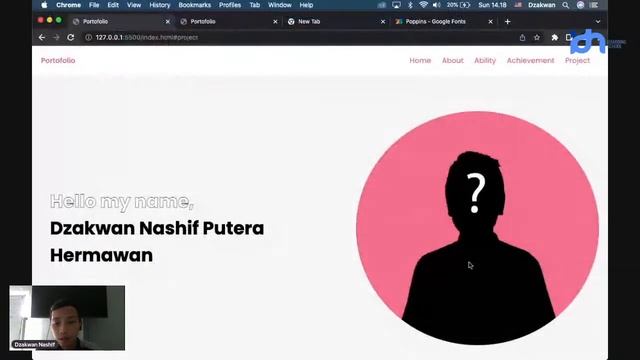This screenshot has height=360, width=640.
Task: Go to the Home nav link
Action: (420, 60)
